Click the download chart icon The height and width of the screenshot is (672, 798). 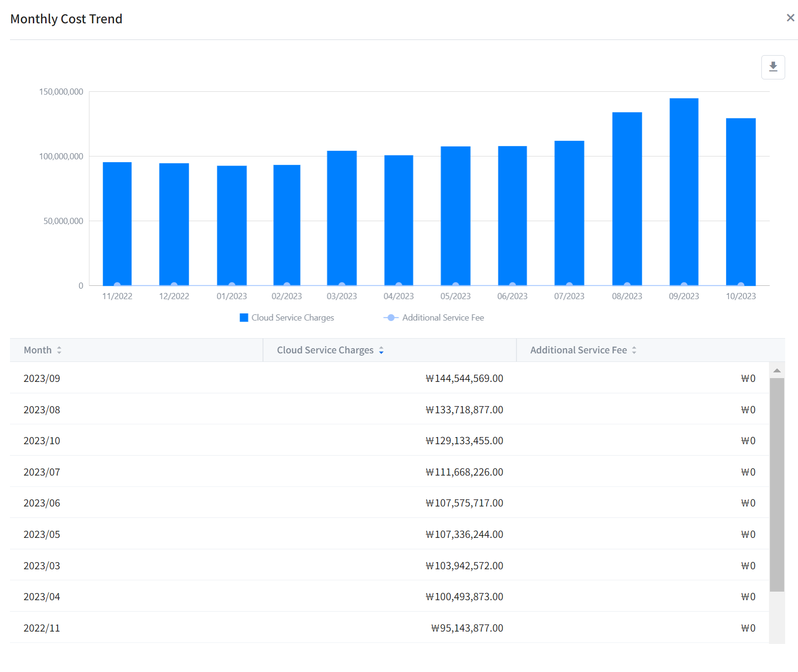773,67
